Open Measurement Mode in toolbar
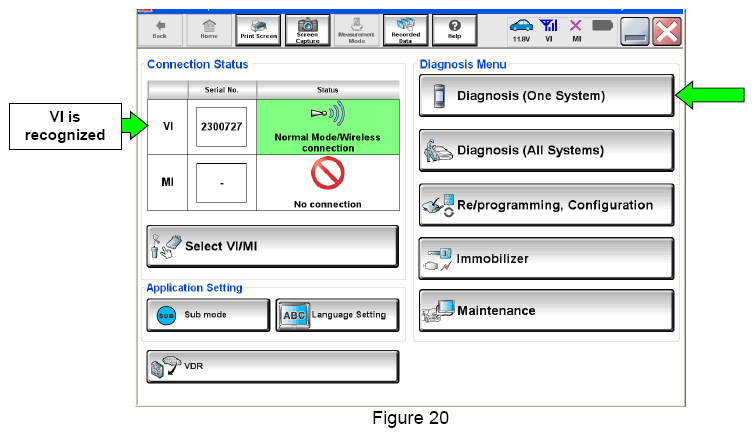This screenshot has width=754, height=437. point(356,30)
